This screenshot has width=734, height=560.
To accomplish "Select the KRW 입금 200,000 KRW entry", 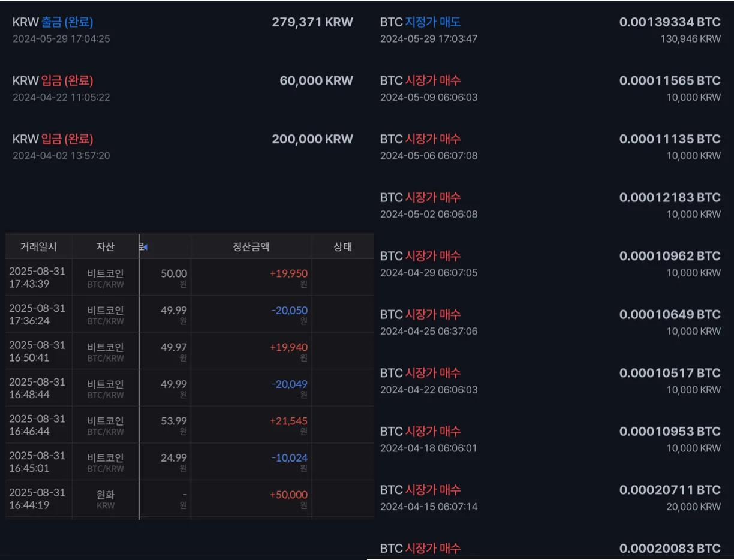I will click(x=182, y=146).
